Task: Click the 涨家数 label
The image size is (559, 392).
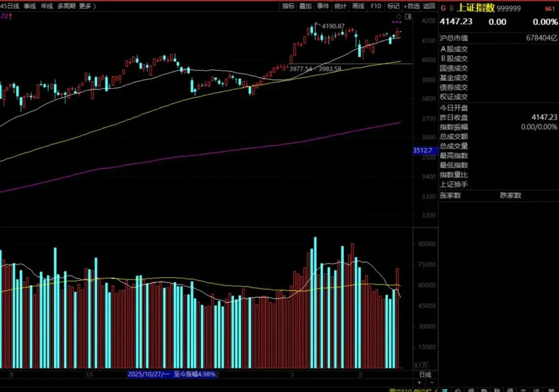Action: click(450, 195)
